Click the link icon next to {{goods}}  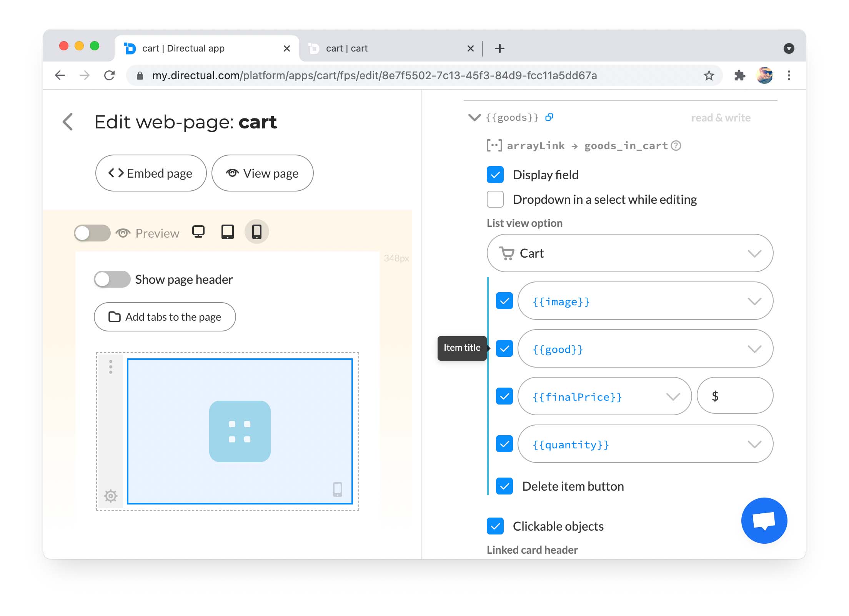click(549, 117)
